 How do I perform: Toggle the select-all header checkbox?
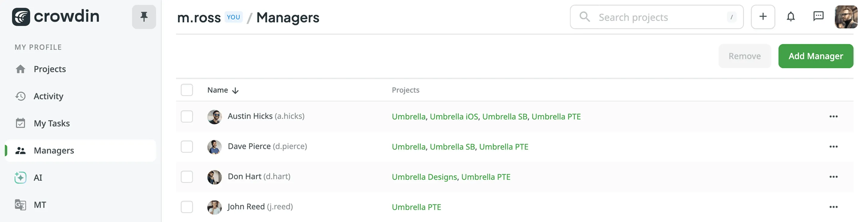[187, 90]
